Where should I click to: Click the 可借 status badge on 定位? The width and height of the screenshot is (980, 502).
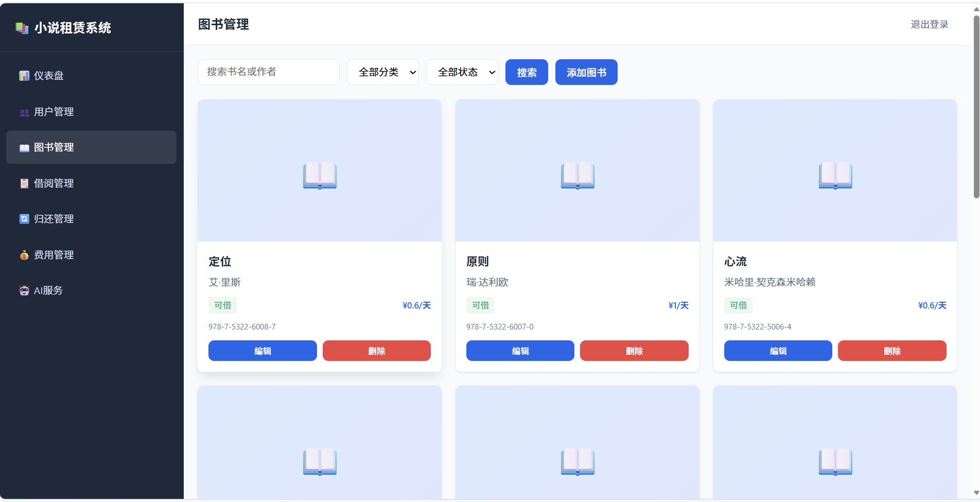[x=223, y=305]
